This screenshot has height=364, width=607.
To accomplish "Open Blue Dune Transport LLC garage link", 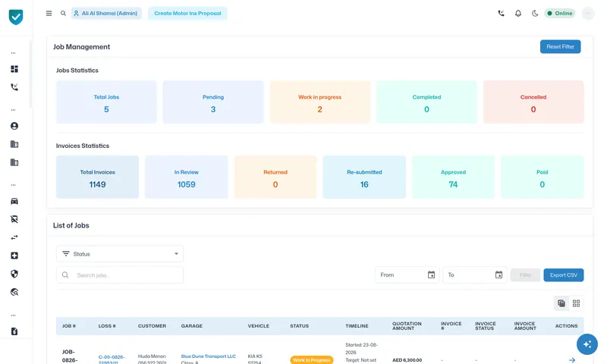I will point(208,356).
